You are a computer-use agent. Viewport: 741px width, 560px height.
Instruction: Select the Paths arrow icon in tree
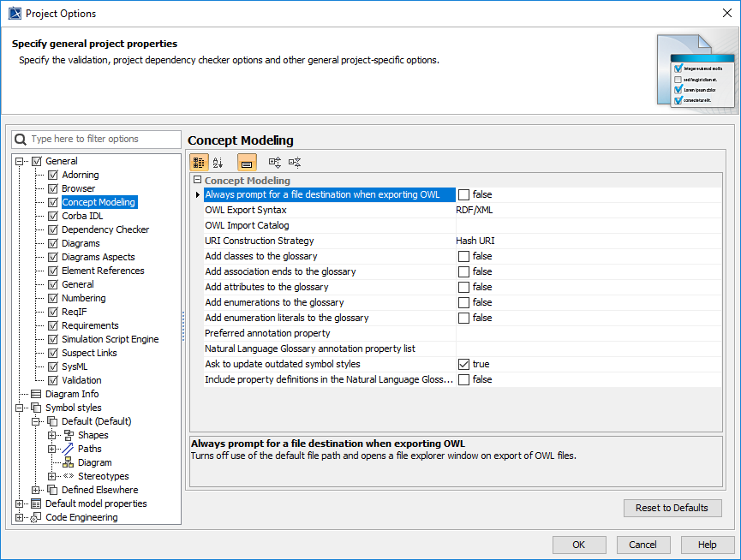[x=69, y=449]
